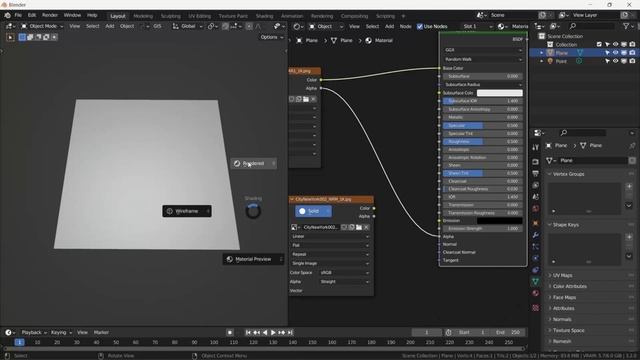Image resolution: width=640 pixels, height=360 pixels.
Task: Click the Blender logo icon in menu bar
Action: point(7,15)
